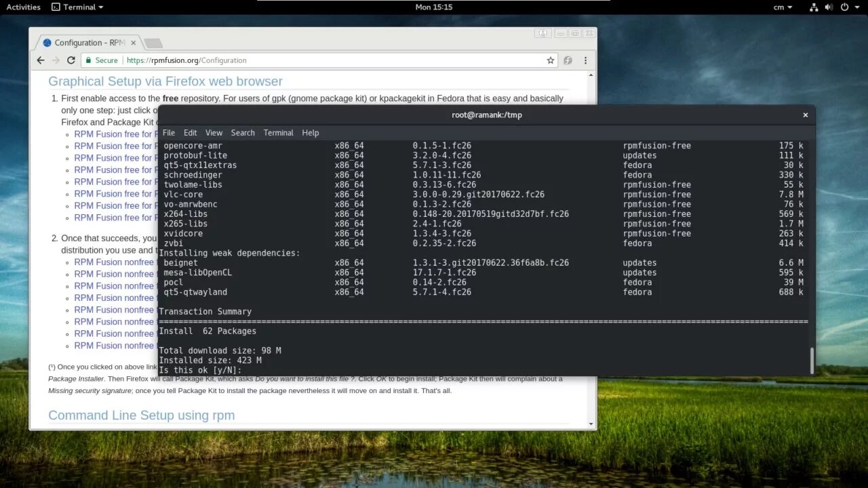This screenshot has width=868, height=488.
Task: Click the xvidcore package name
Action: 183,233
